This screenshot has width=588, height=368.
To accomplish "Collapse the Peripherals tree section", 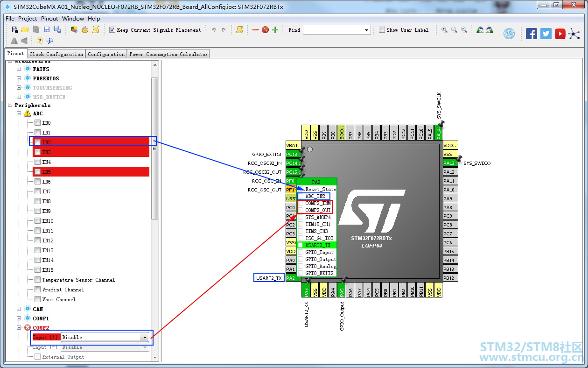I will [10, 105].
